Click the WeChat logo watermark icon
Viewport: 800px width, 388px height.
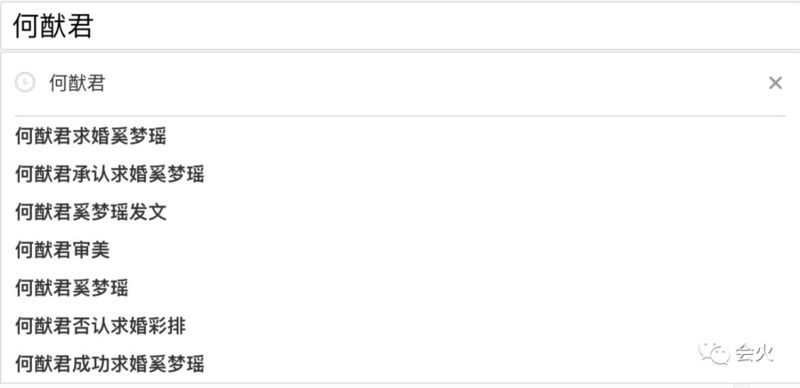pyautogui.click(x=714, y=353)
